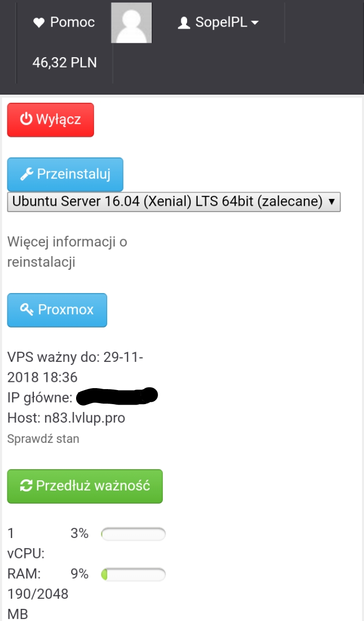Open the Proxmox access button

57,310
